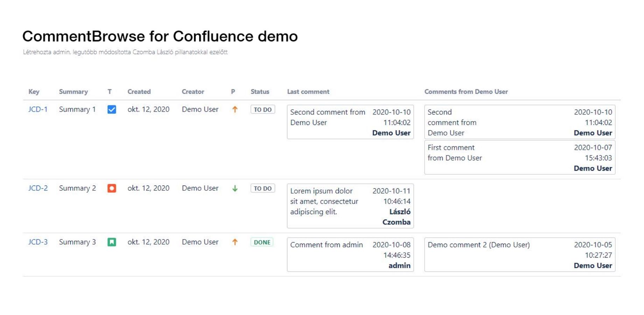Click the Comments from Demo User header

point(466,92)
